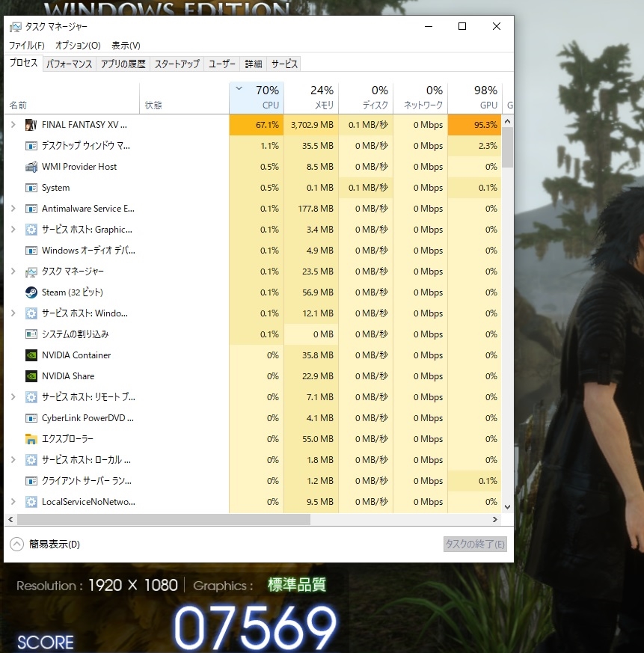
Task: Click the FINAL FANTASY XV process icon
Action: coord(31,125)
